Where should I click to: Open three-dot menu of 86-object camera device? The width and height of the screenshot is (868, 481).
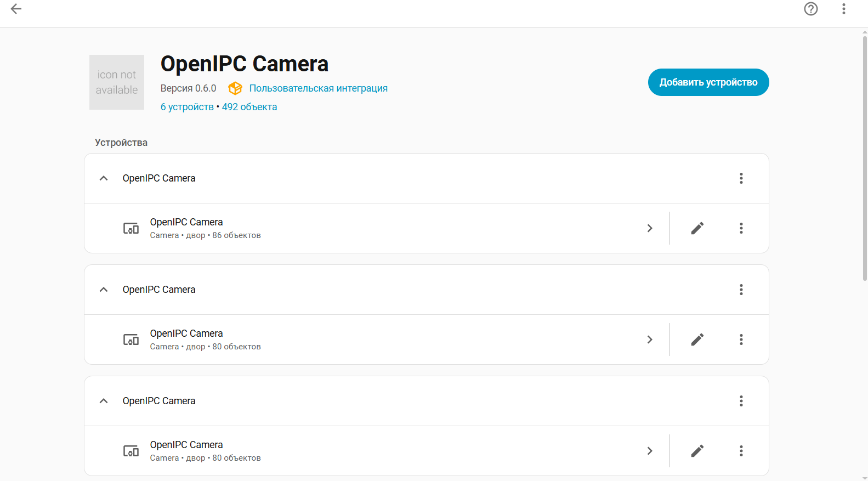(741, 228)
